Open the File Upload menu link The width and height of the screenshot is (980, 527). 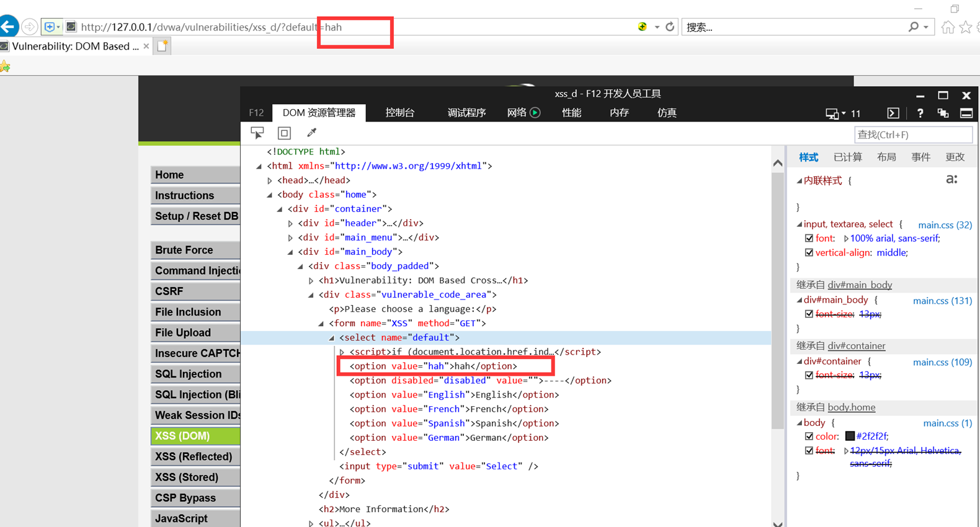[x=195, y=332]
